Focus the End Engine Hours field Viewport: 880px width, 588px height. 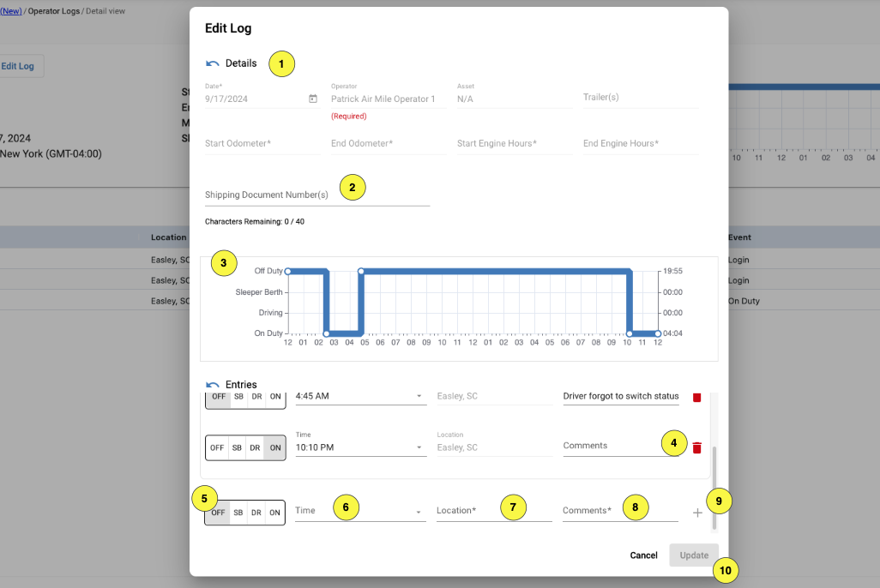pos(641,144)
